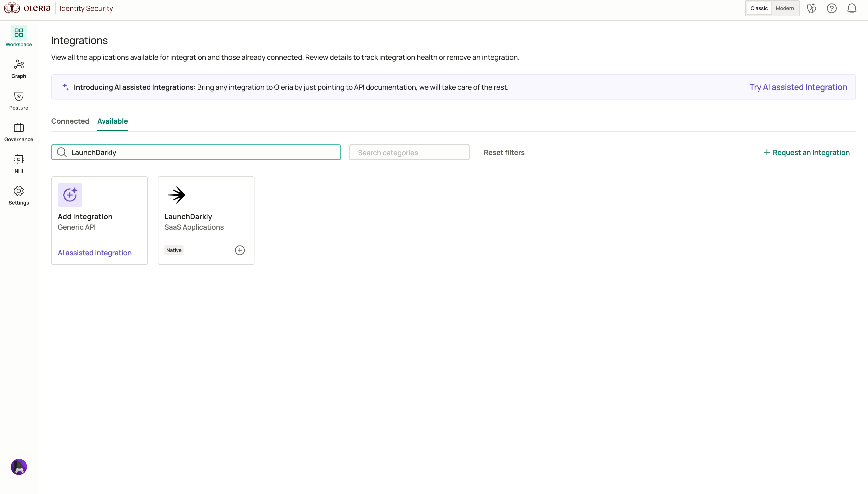Click the LaunchDarkly card title
Viewport: 868px width, 494px height.
188,216
